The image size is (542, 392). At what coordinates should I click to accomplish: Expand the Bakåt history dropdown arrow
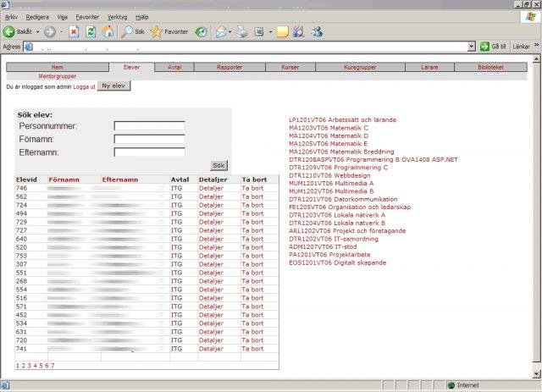(x=37, y=32)
